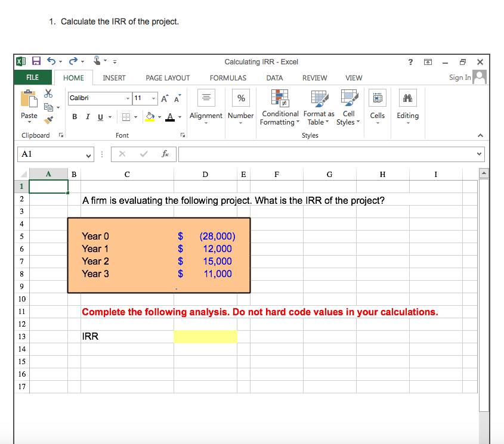The width and height of the screenshot is (504, 444).
Task: Open the PAGE LAYOUT tab
Action: click(x=168, y=78)
